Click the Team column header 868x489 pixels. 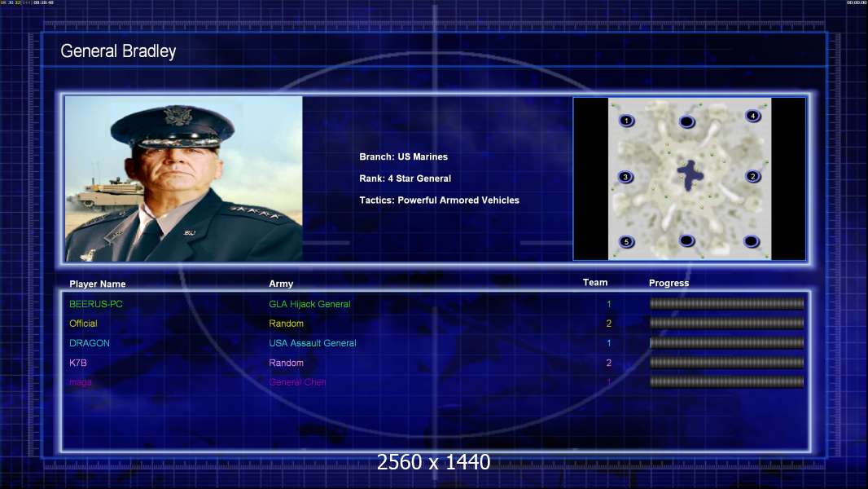[595, 283]
